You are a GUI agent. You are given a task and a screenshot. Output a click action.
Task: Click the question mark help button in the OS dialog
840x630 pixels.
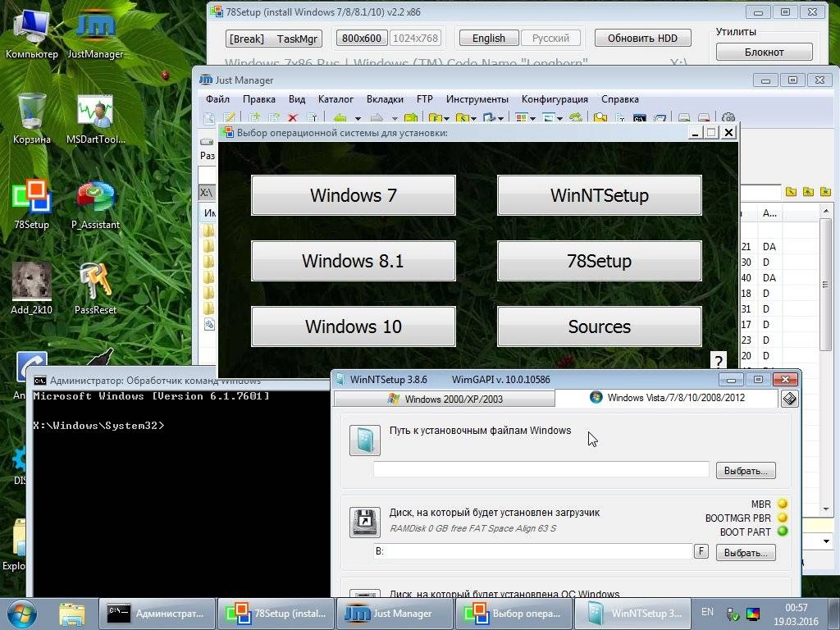[719, 361]
